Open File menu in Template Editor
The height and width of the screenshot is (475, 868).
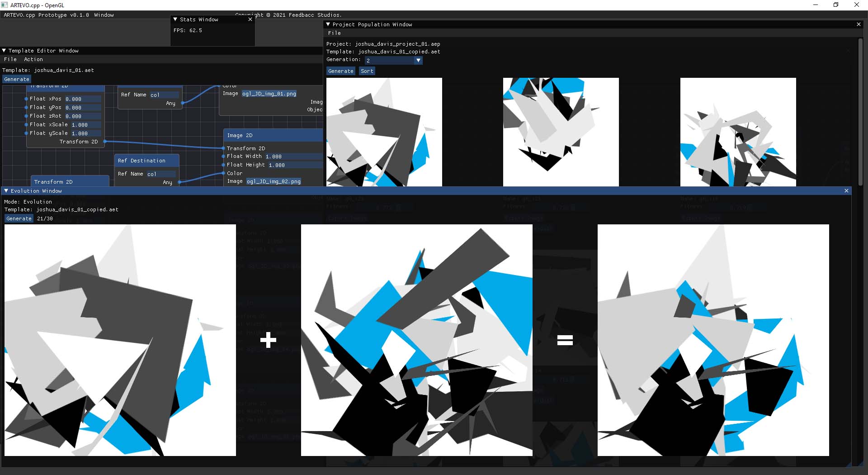10,59
